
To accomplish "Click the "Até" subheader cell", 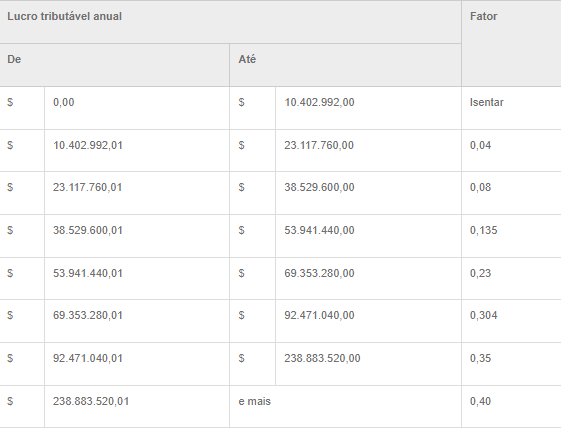I will coord(345,65).
